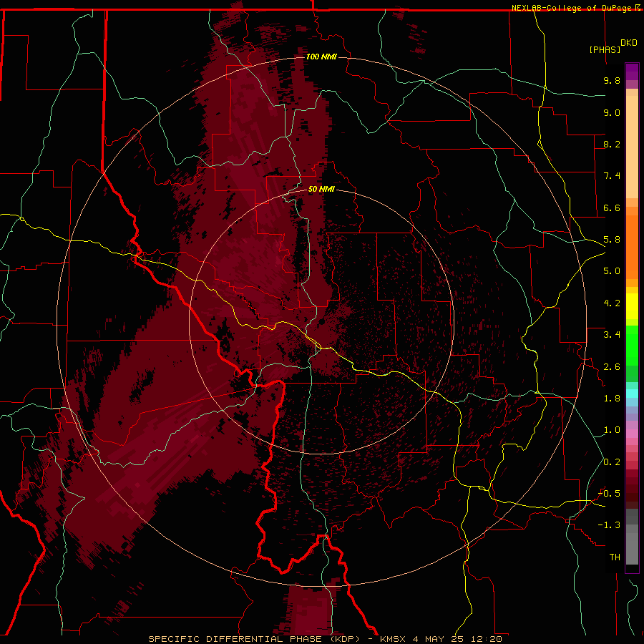Pick the bright green segment of the color bar
The width and height of the screenshot is (644, 644).
(x=632, y=345)
